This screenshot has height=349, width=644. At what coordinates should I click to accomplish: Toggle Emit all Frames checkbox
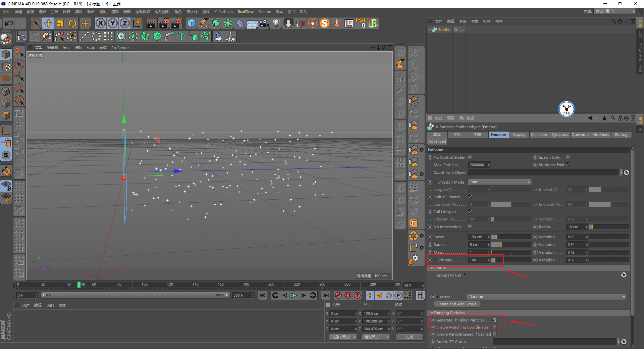point(470,197)
